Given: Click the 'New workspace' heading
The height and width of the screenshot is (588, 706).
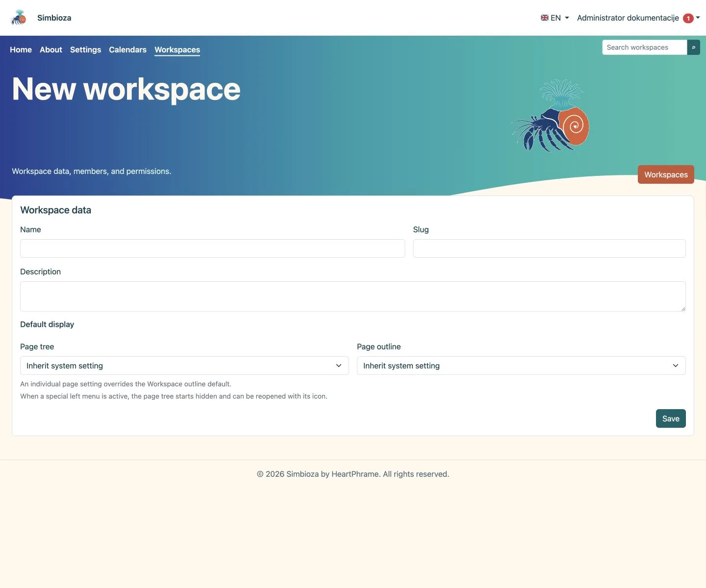Looking at the screenshot, I should (x=126, y=89).
